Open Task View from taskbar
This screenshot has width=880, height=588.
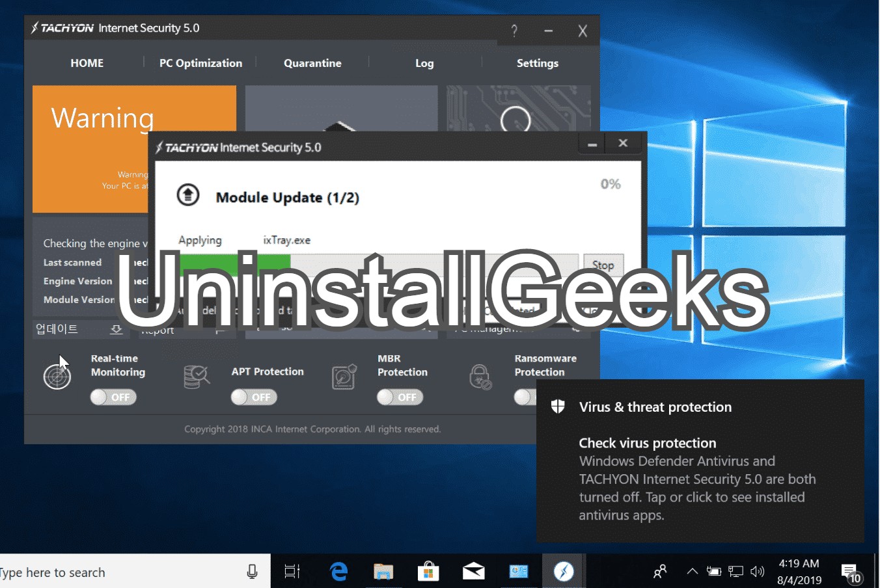(x=292, y=572)
